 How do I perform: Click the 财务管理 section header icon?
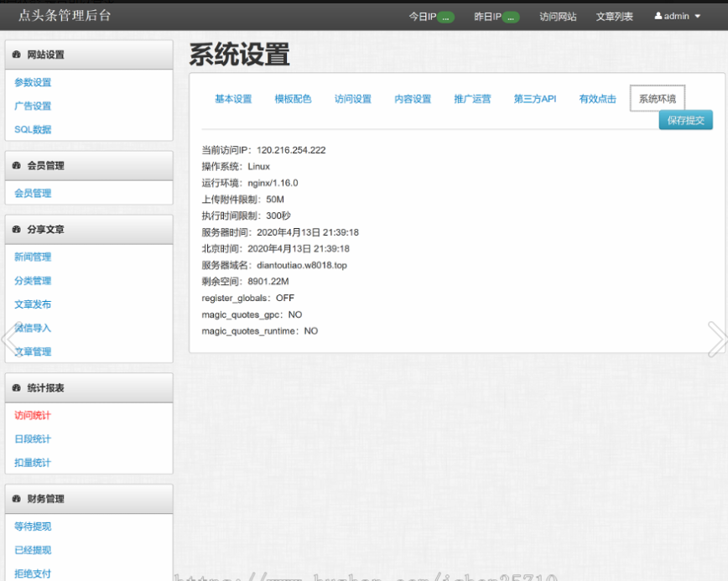[x=17, y=499]
